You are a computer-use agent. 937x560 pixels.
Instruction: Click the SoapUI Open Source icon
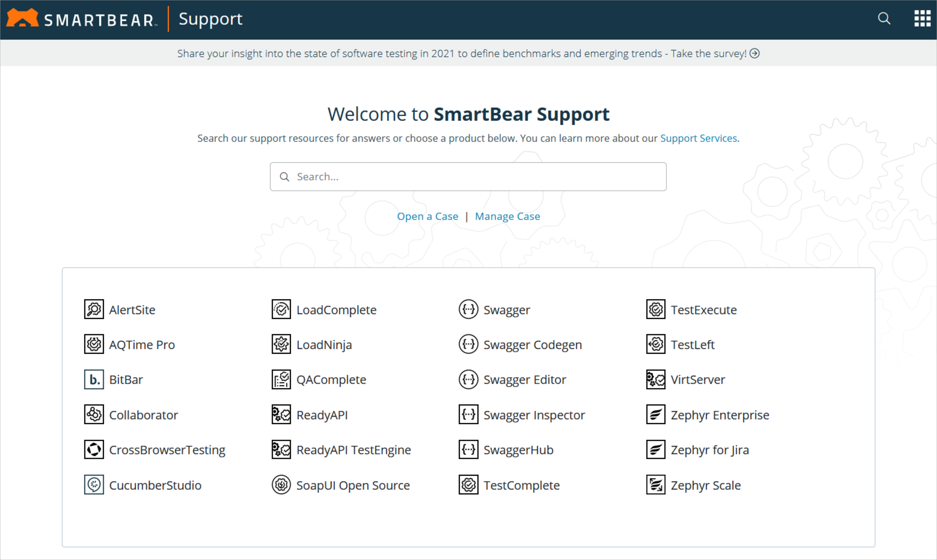tap(281, 485)
